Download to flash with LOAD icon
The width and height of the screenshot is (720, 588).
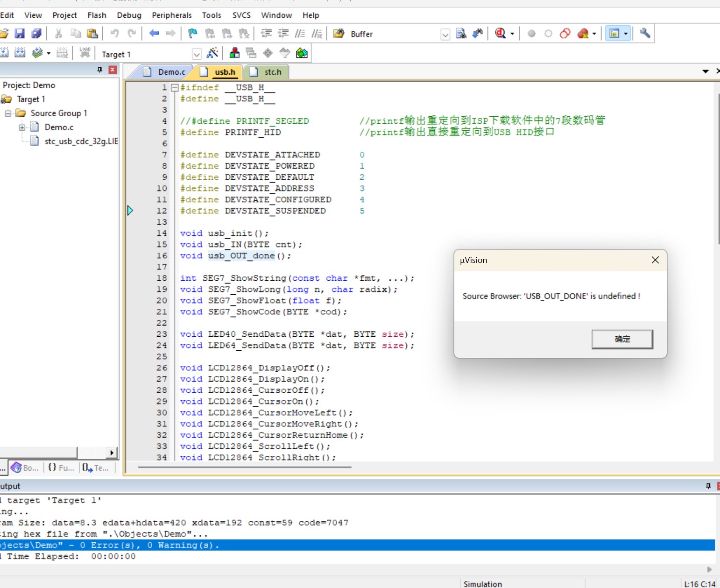(85, 53)
